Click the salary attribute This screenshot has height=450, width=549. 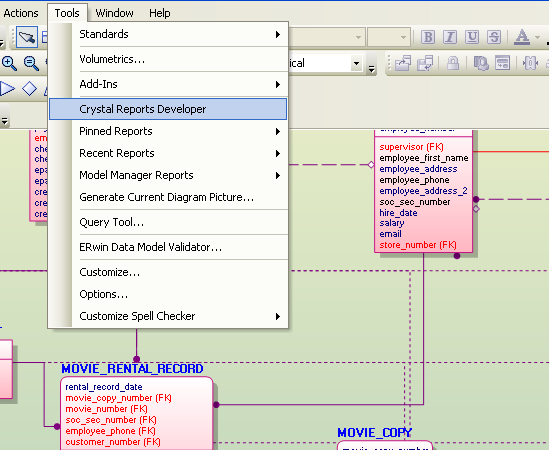392,223
